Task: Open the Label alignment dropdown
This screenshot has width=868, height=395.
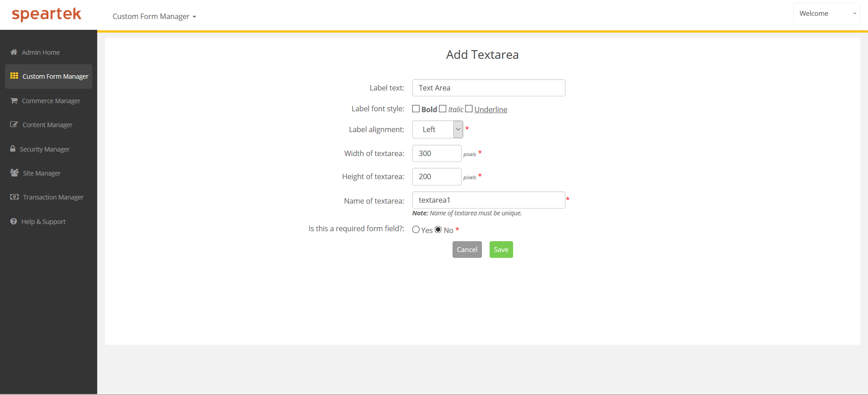Action: [437, 129]
